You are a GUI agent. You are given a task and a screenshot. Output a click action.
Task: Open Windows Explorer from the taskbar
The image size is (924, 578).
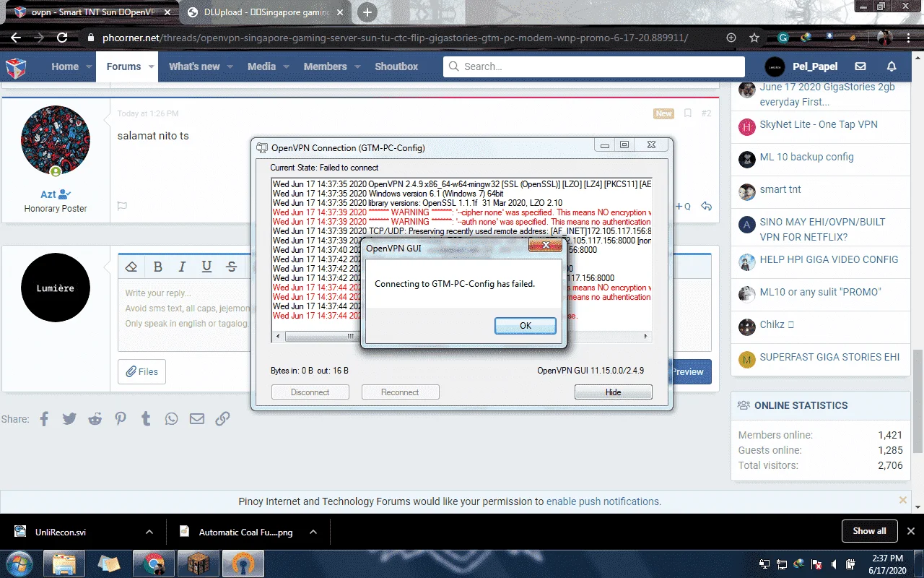pyautogui.click(x=64, y=563)
